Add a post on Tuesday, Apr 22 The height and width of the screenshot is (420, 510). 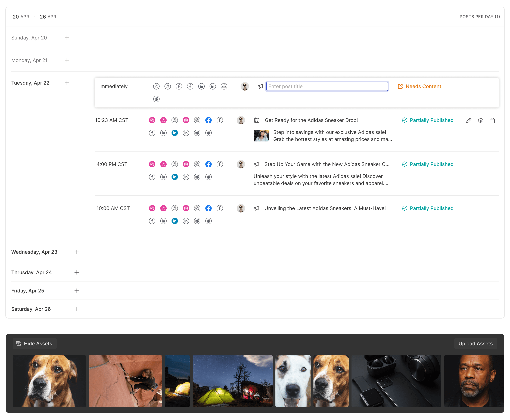(x=67, y=83)
